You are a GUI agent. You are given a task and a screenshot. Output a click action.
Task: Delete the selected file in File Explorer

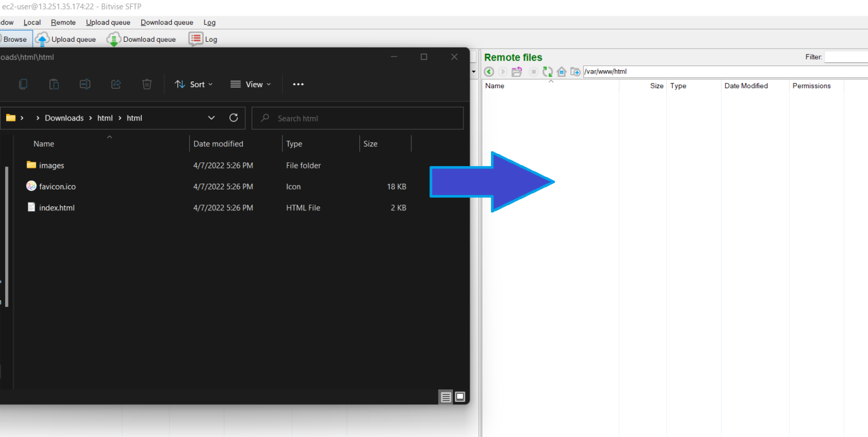[x=146, y=84]
